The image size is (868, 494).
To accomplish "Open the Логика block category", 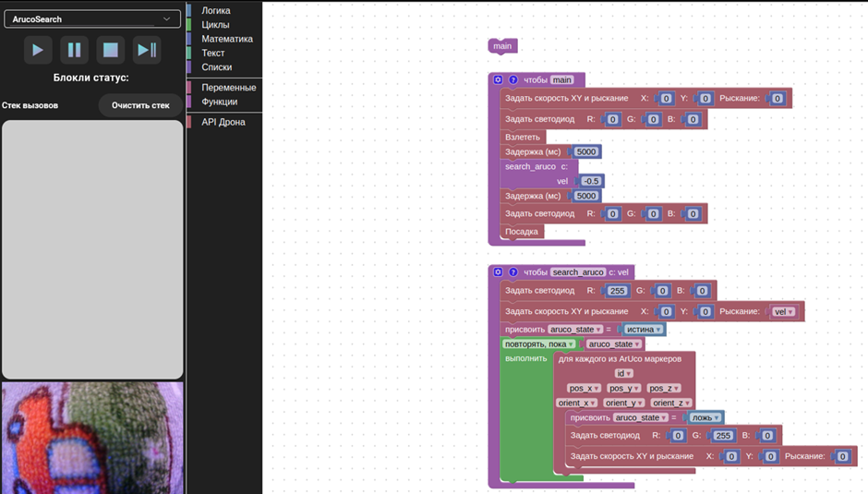I will 216,10.
